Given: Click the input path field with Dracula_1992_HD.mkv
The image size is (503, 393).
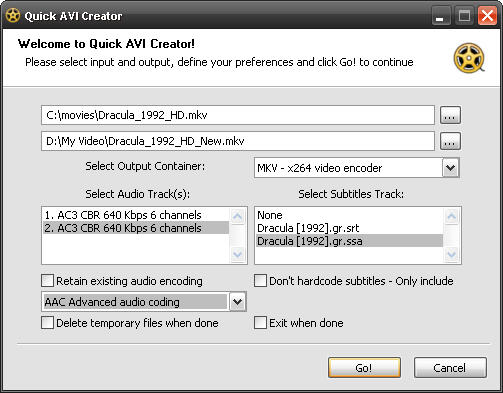Looking at the screenshot, I should (x=238, y=115).
